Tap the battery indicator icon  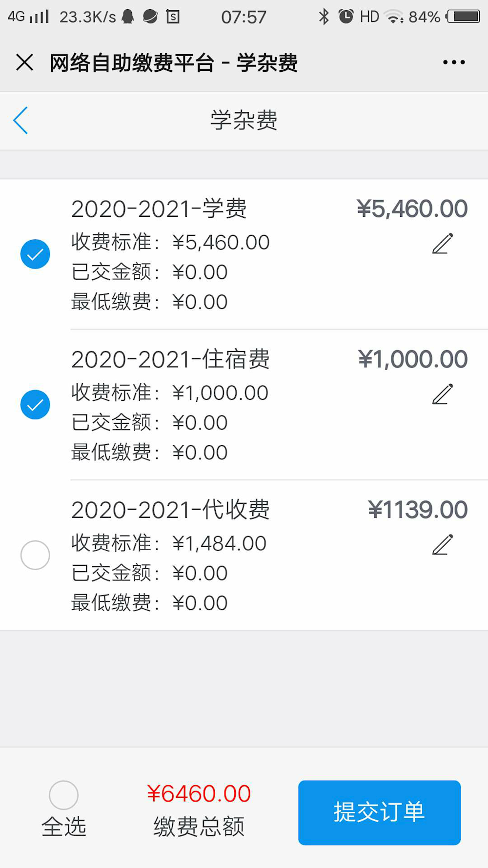coord(464,17)
